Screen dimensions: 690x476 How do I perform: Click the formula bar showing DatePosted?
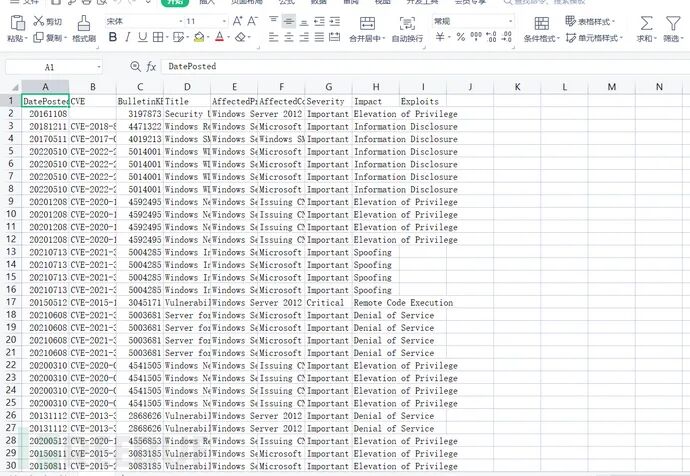[x=425, y=66]
